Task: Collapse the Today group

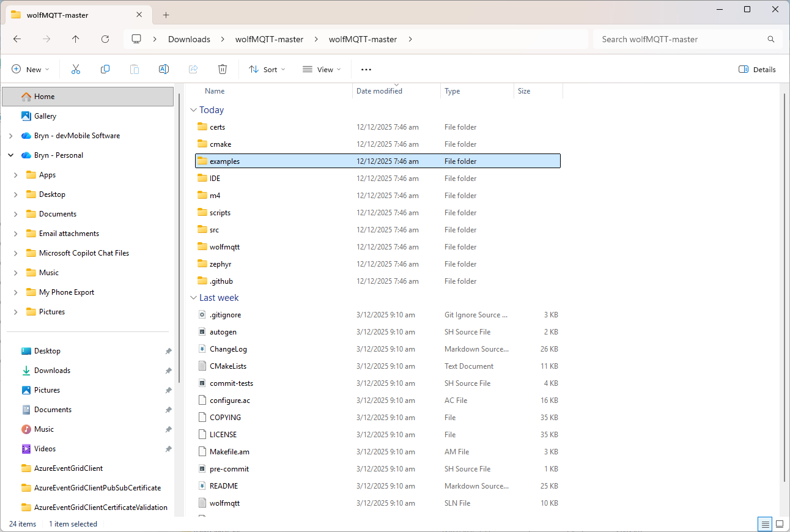Action: (x=193, y=110)
